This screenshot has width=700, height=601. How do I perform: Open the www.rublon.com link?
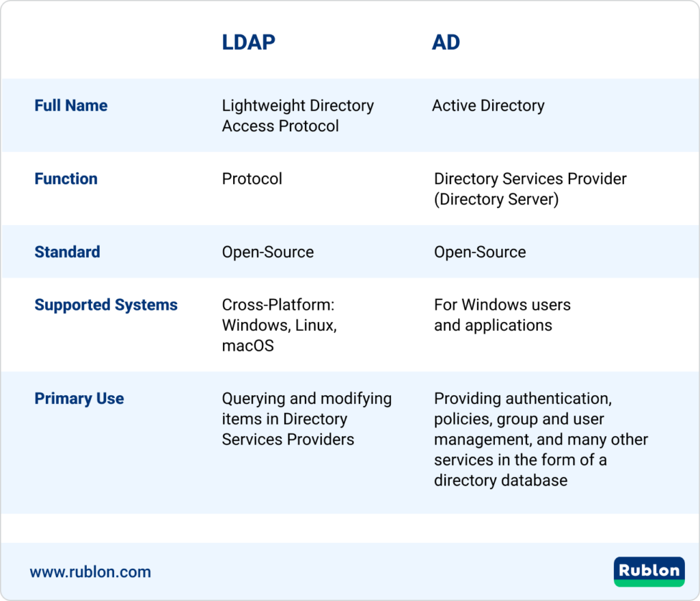[90, 572]
